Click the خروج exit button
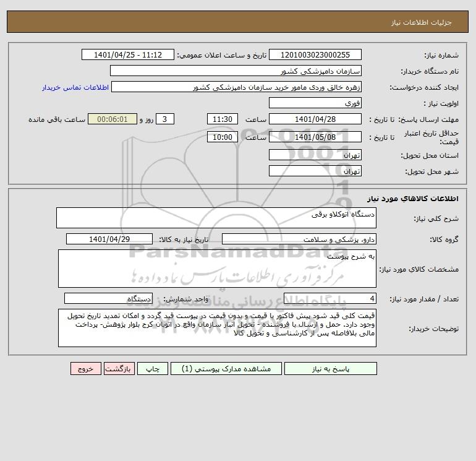 (x=85, y=369)
